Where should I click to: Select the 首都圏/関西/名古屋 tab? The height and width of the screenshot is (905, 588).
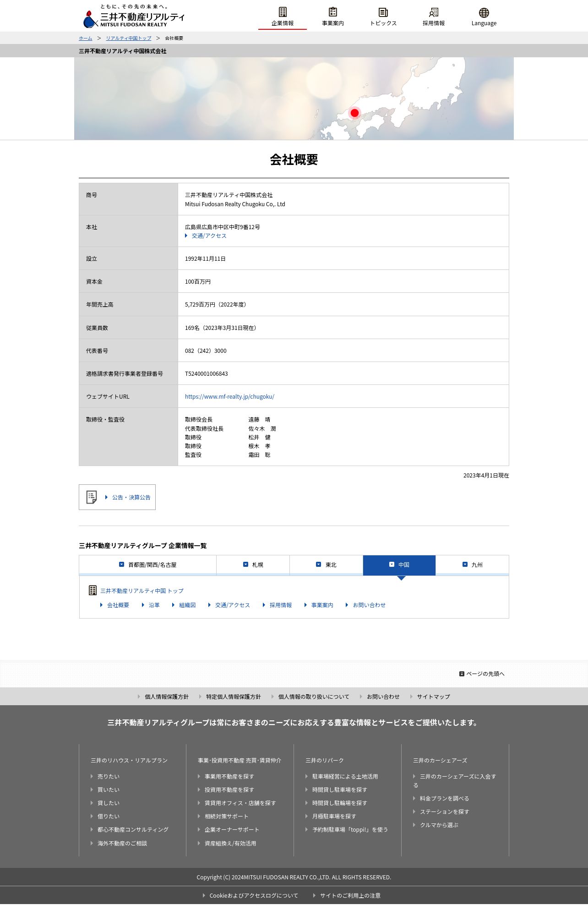(x=147, y=565)
